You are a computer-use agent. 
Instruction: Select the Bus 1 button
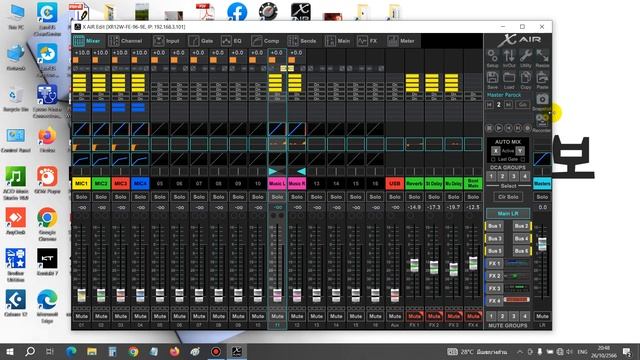click(x=494, y=226)
